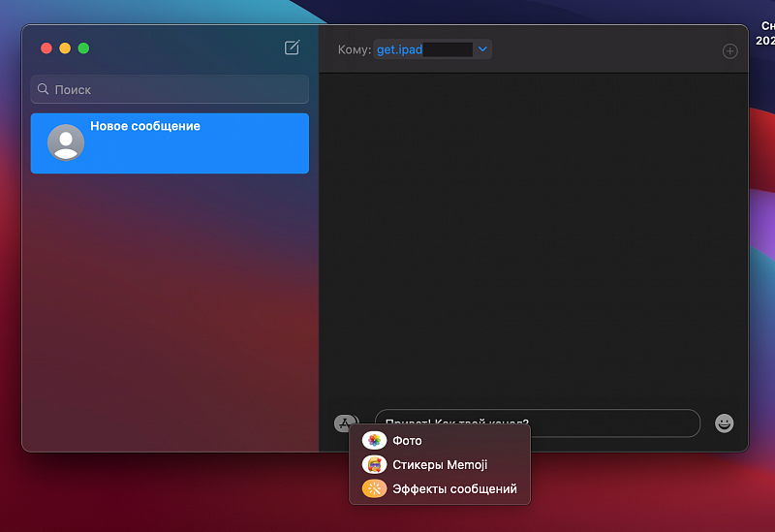Viewport: 775px width, 532px height.
Task: Open the App Store apps button
Action: (345, 423)
